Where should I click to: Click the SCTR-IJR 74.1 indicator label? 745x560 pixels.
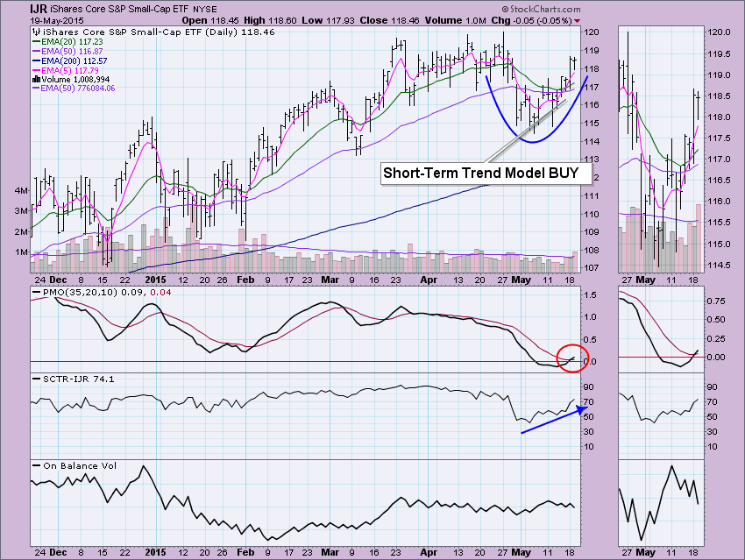[73, 379]
